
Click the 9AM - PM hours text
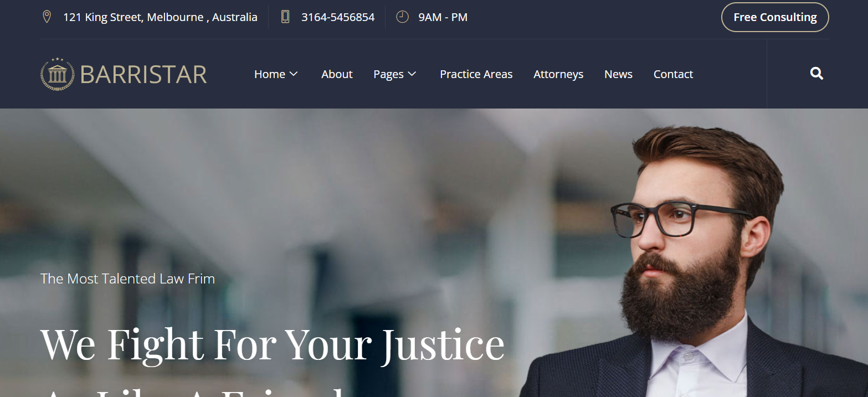443,17
